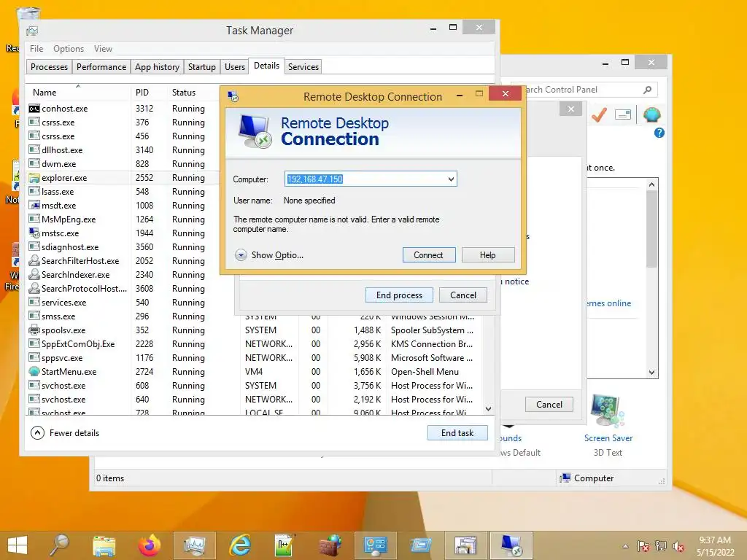Select the dwm.exe process row

tap(124, 164)
